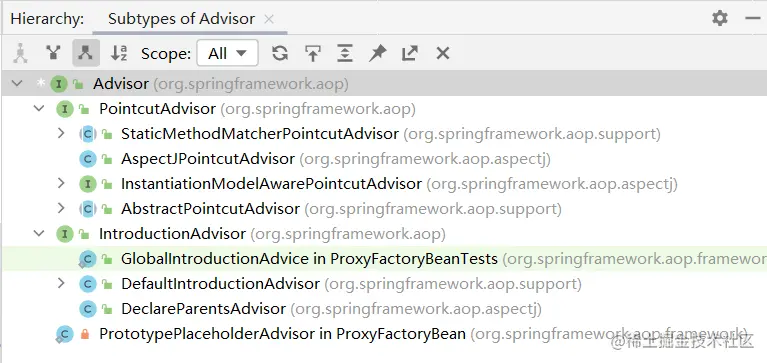Select AspectJPointcutAdvisor row
This screenshot has width=767, height=363.
tap(384, 159)
